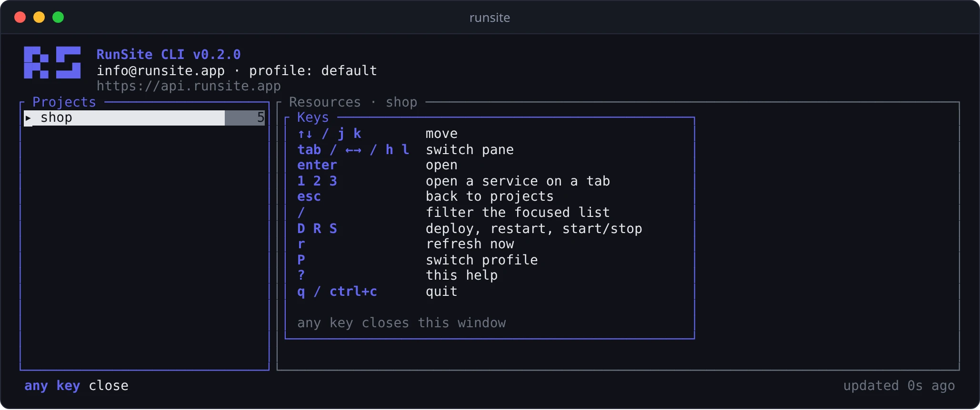Click the 'switch pane' description
The height and width of the screenshot is (410, 980).
(x=470, y=149)
